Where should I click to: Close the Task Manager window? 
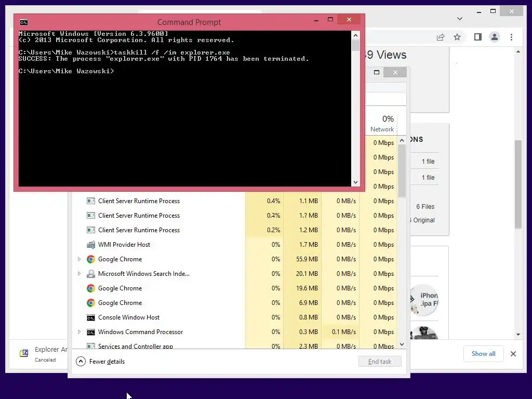tap(395, 72)
